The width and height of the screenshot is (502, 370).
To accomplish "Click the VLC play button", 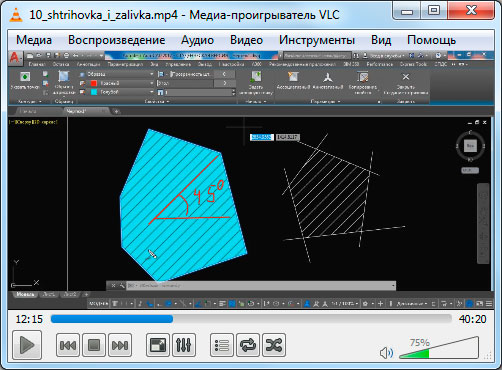I will click(27, 345).
